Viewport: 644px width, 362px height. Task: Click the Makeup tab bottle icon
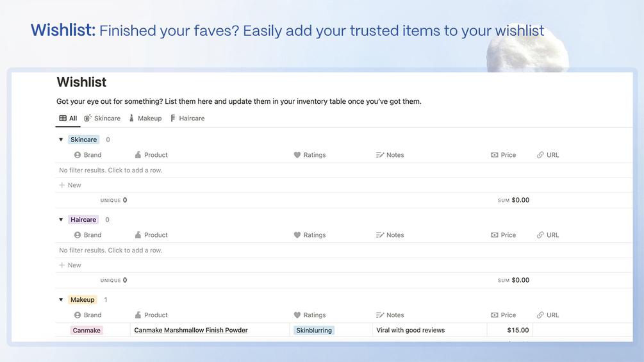coord(131,119)
